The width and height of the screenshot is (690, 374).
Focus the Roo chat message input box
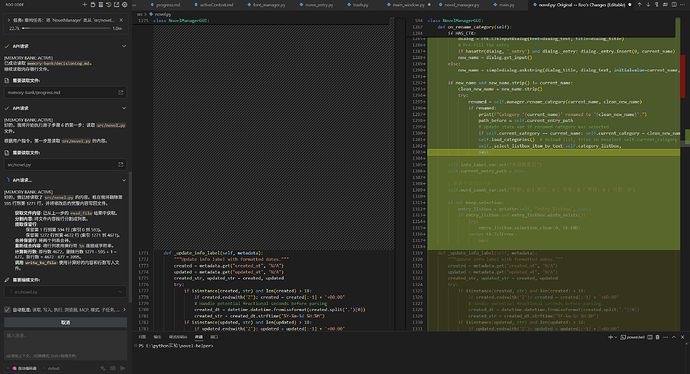point(66,345)
